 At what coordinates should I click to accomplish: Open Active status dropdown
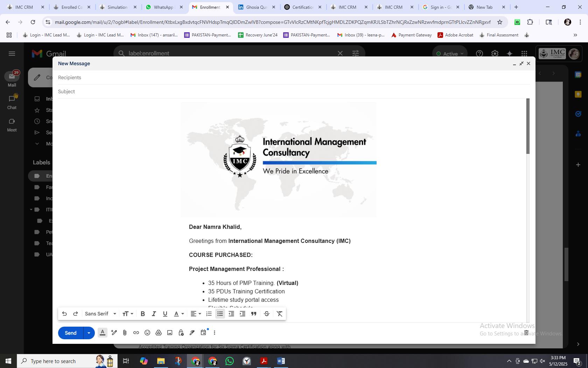(x=449, y=54)
